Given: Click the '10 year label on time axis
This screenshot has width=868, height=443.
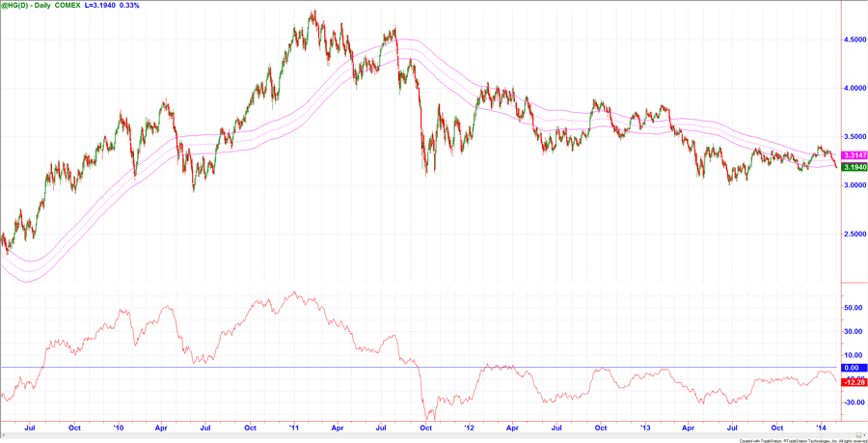Looking at the screenshot, I should [x=119, y=426].
